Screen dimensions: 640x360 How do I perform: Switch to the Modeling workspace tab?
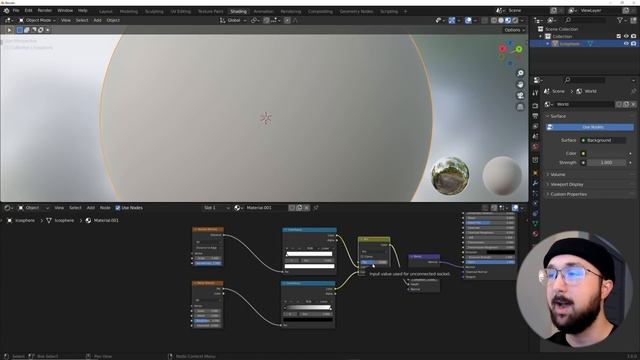[129, 11]
